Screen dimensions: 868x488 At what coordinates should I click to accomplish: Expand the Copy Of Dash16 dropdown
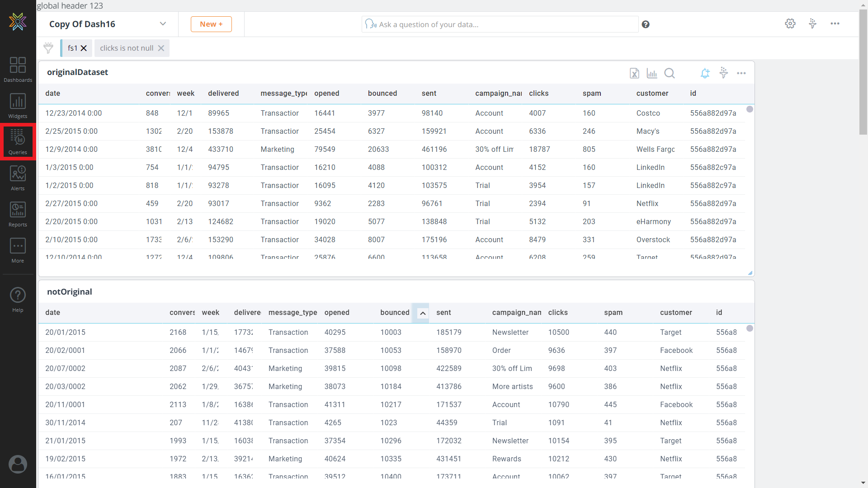click(163, 24)
